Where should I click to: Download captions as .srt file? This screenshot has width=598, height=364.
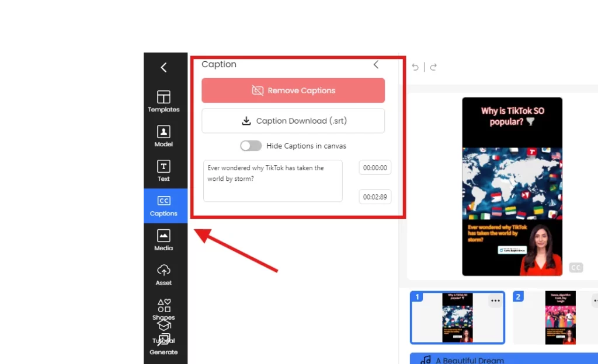coord(293,121)
